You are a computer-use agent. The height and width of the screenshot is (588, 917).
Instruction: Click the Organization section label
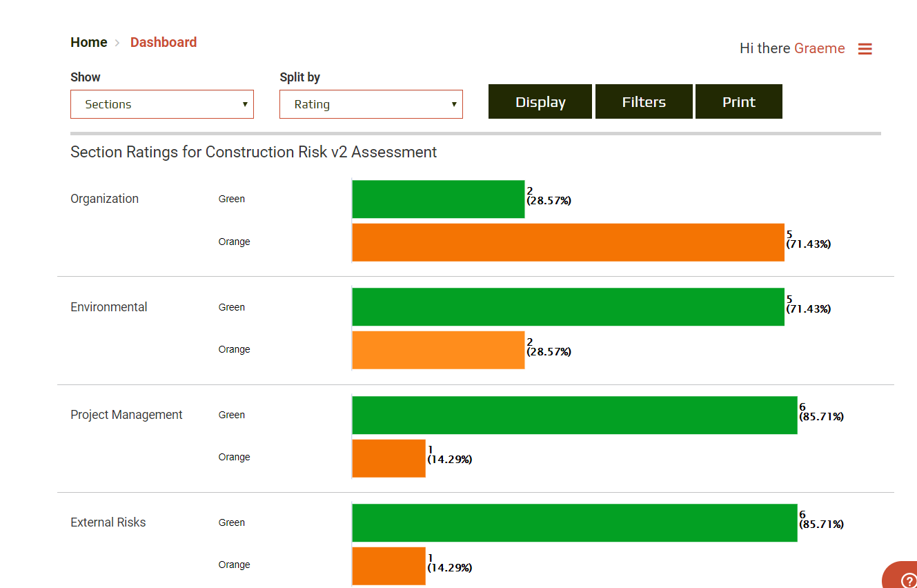click(x=104, y=199)
